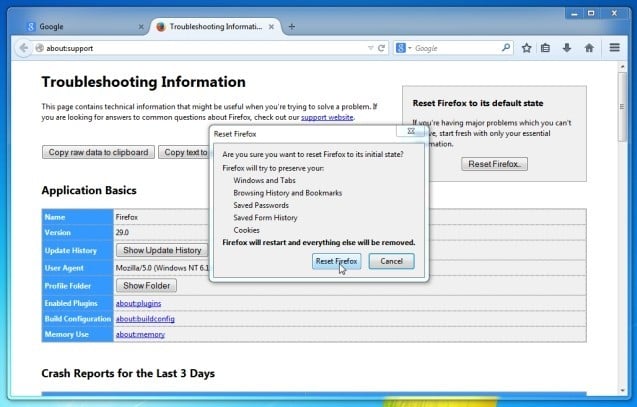
Task: Open new tab with plus button
Action: coord(292,25)
